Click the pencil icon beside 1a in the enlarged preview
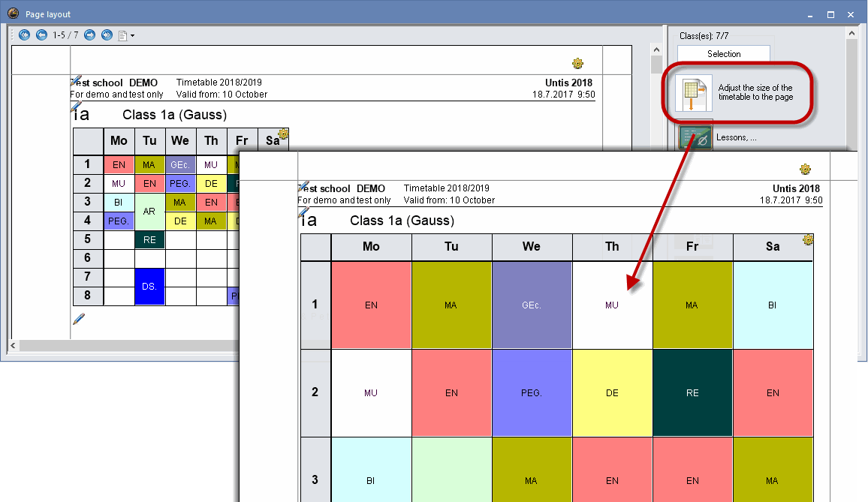 click(303, 212)
